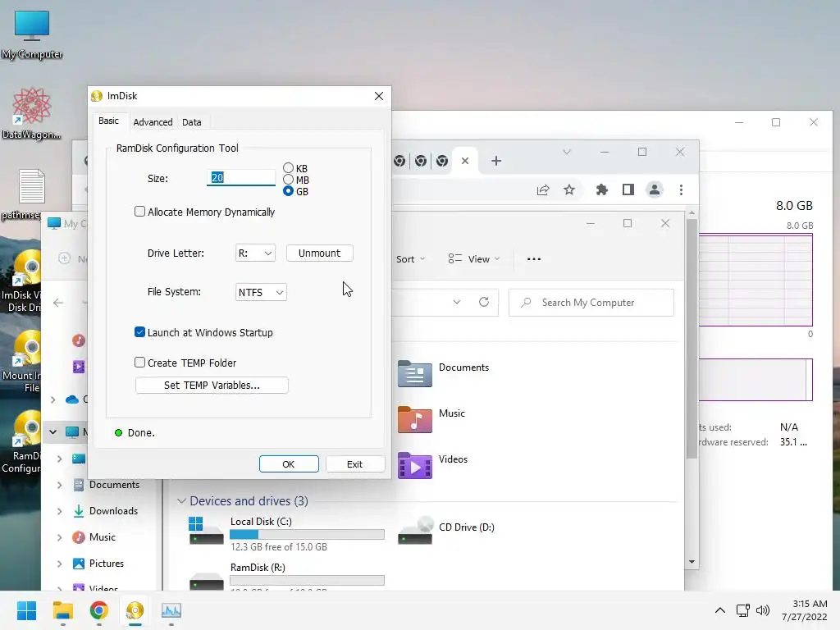
Task: Open the Videos folder in Explorer
Action: 433,465
